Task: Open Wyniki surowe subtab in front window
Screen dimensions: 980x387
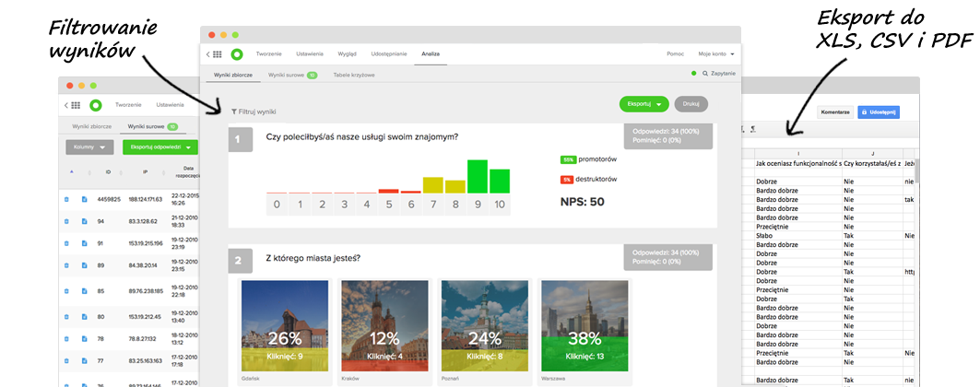Action: tap(292, 75)
